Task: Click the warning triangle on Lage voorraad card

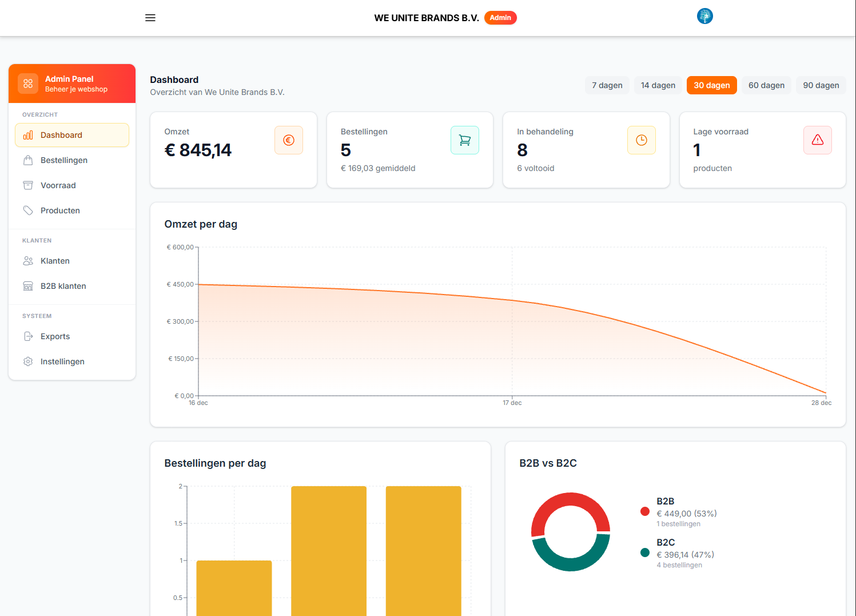Action: click(818, 140)
